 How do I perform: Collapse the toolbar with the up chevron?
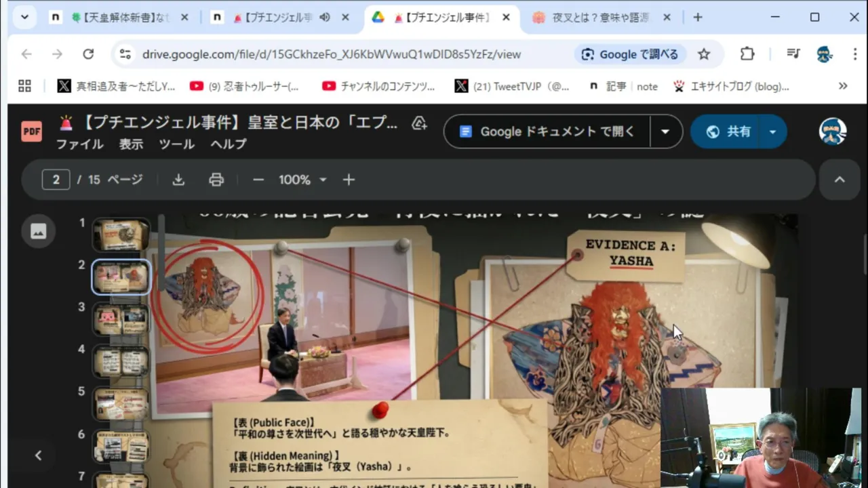tap(840, 180)
